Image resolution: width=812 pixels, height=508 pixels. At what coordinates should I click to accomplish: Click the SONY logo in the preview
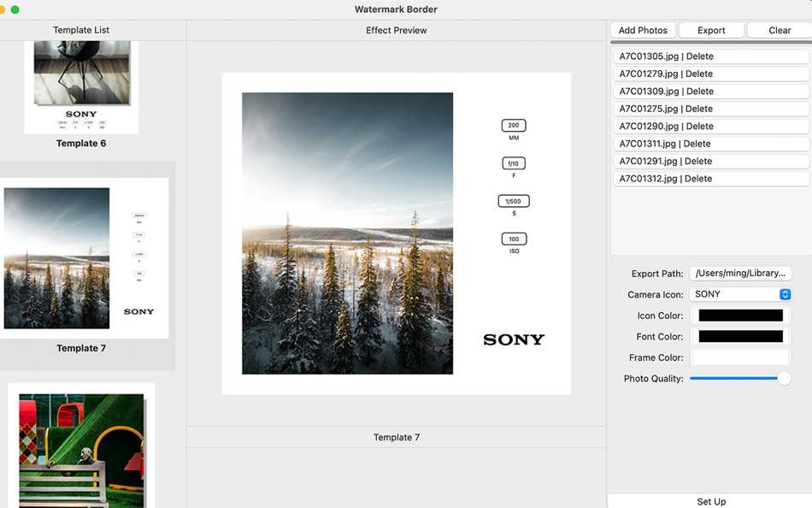click(514, 340)
